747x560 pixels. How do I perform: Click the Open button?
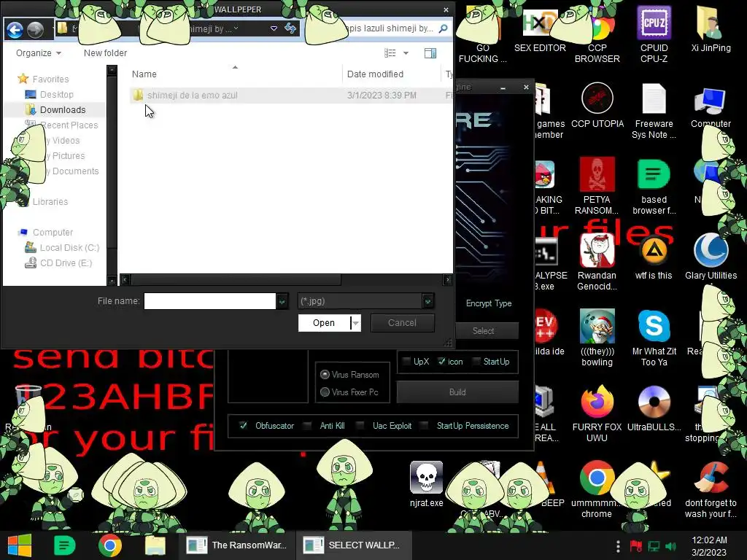[324, 323]
